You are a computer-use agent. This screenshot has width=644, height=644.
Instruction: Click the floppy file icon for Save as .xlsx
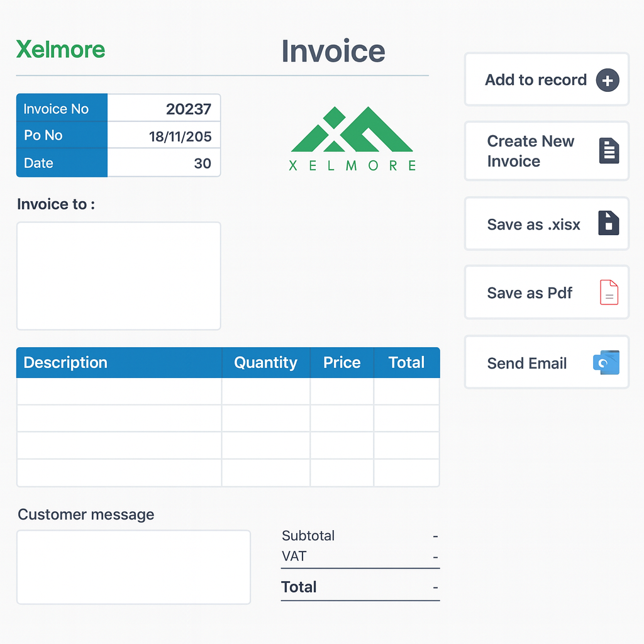point(608,223)
